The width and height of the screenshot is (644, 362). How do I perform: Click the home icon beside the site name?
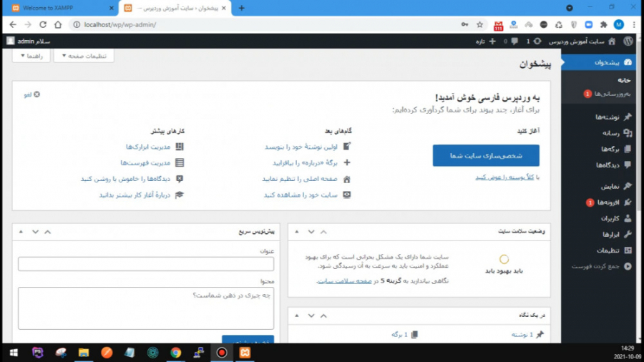point(612,41)
